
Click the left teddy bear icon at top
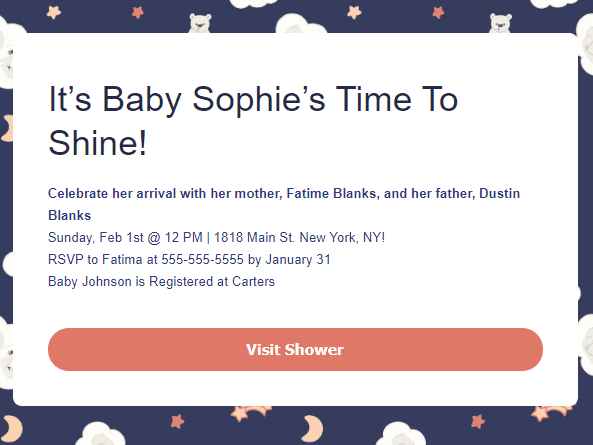click(200, 23)
